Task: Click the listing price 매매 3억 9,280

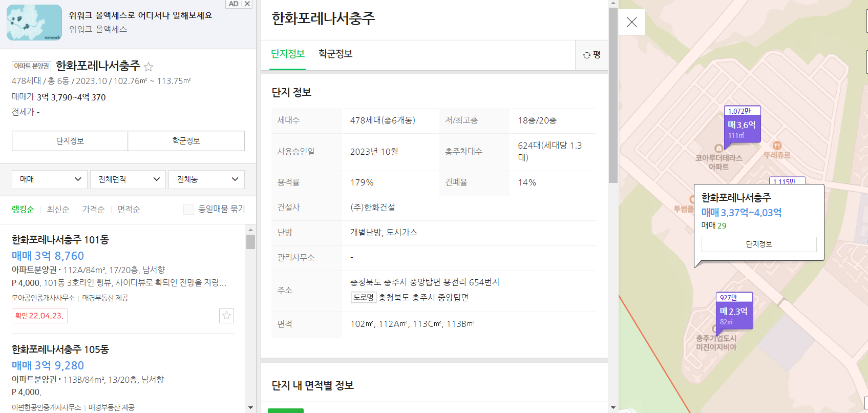Action: tap(48, 365)
